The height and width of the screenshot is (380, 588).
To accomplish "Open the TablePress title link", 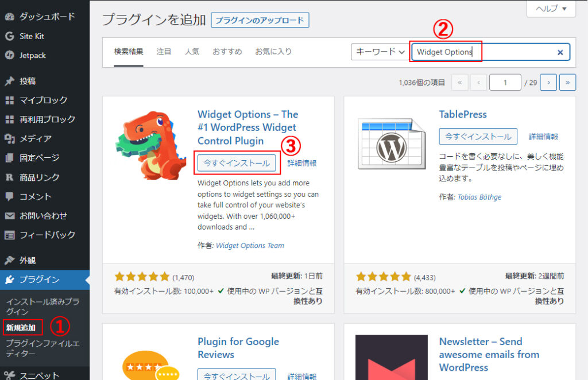I will coord(463,114).
